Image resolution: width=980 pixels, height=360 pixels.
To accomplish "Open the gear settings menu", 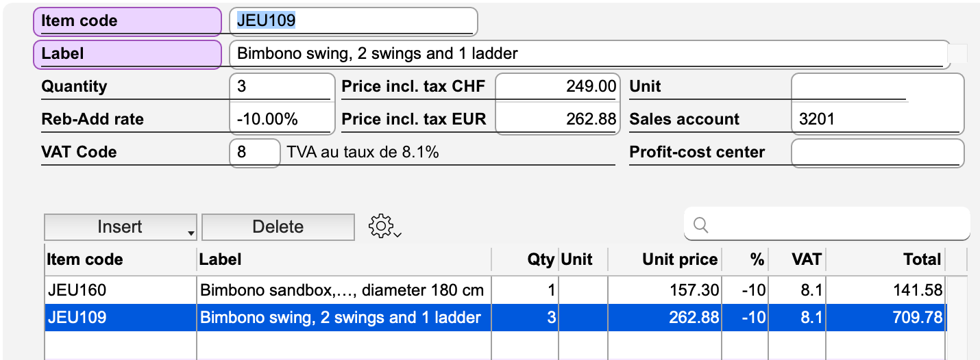I will [384, 226].
